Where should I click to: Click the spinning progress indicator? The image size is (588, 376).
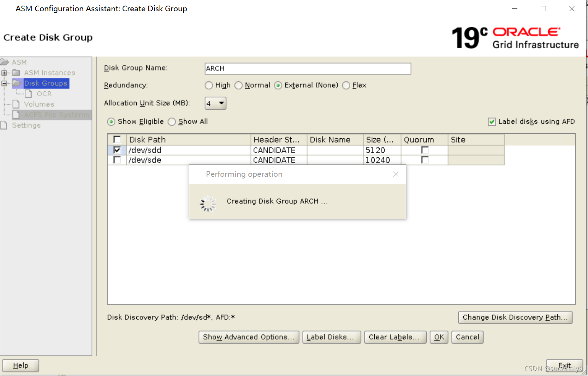pyautogui.click(x=208, y=204)
